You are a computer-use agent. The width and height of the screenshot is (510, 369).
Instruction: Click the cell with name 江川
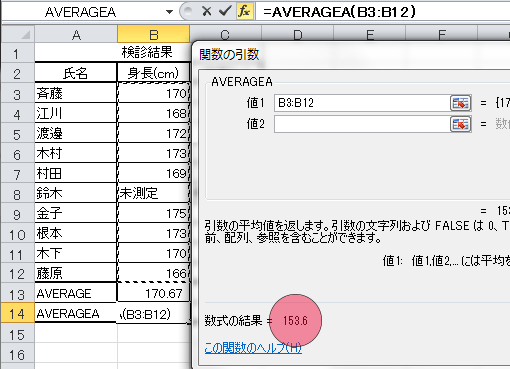[76, 113]
